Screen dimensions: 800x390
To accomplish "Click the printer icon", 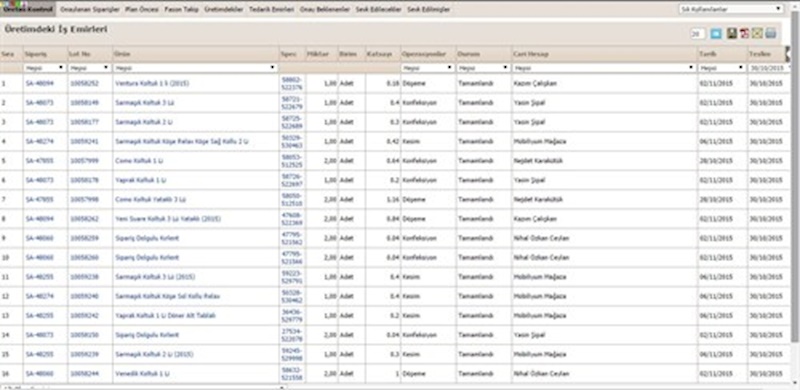I will [770, 34].
